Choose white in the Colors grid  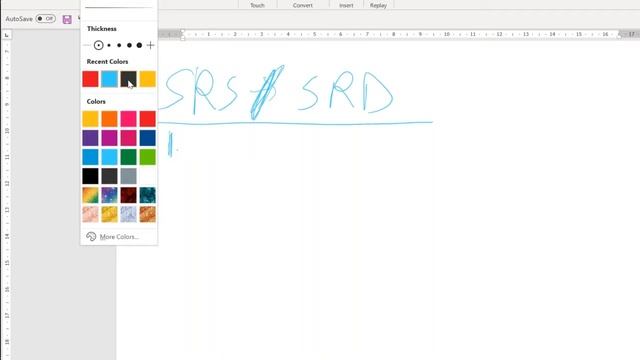[147, 176]
